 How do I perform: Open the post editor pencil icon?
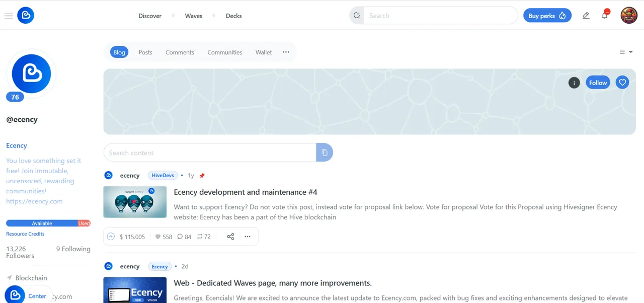click(x=586, y=16)
